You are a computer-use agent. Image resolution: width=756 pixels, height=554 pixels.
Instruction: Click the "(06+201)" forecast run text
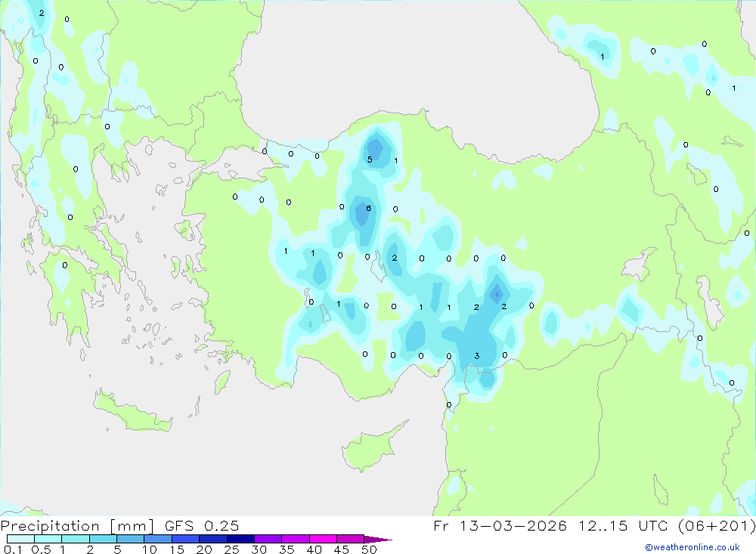[x=717, y=525]
